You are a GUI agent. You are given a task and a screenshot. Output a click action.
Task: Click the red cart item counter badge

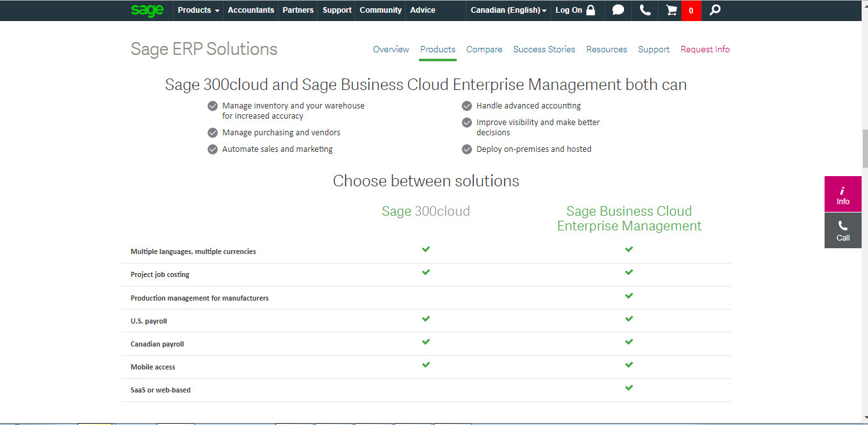click(x=691, y=10)
